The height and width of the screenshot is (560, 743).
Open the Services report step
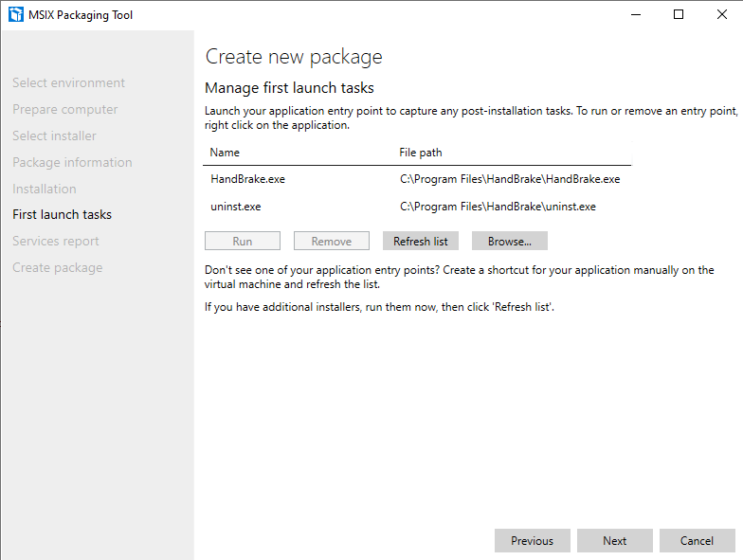click(x=55, y=242)
